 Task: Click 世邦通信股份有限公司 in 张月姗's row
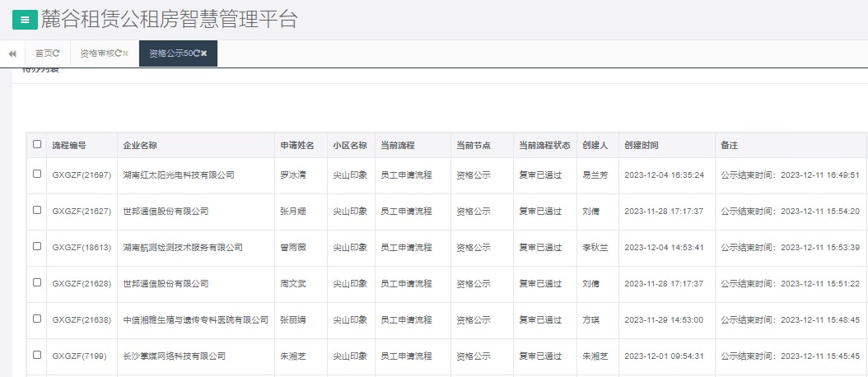point(166,212)
